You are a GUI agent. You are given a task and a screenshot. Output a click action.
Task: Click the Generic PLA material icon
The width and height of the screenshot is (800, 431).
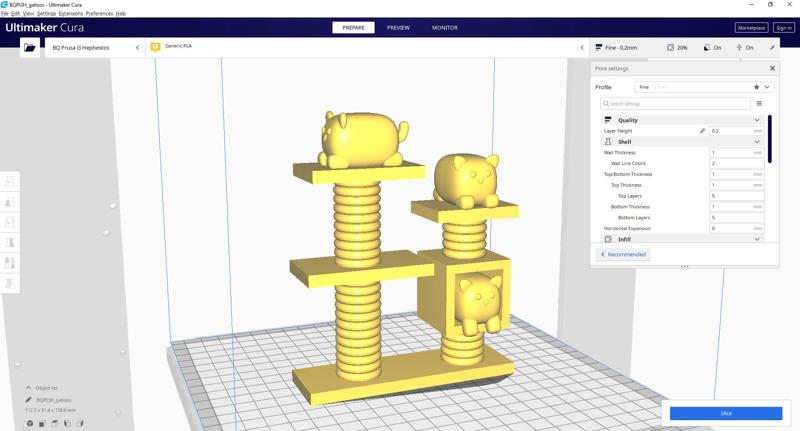[x=155, y=47]
